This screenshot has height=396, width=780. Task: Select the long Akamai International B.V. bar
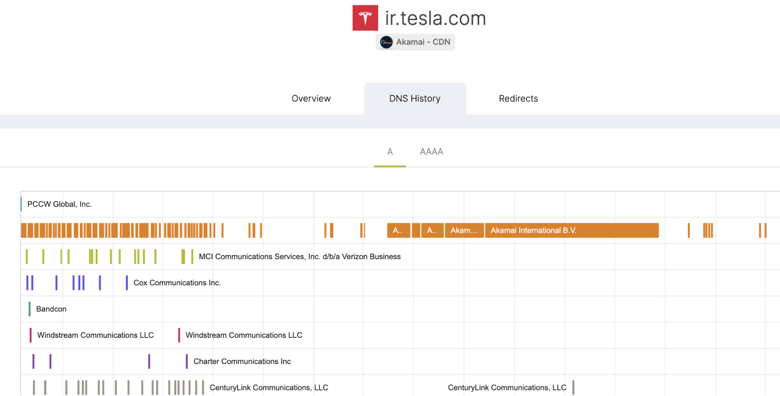click(572, 230)
